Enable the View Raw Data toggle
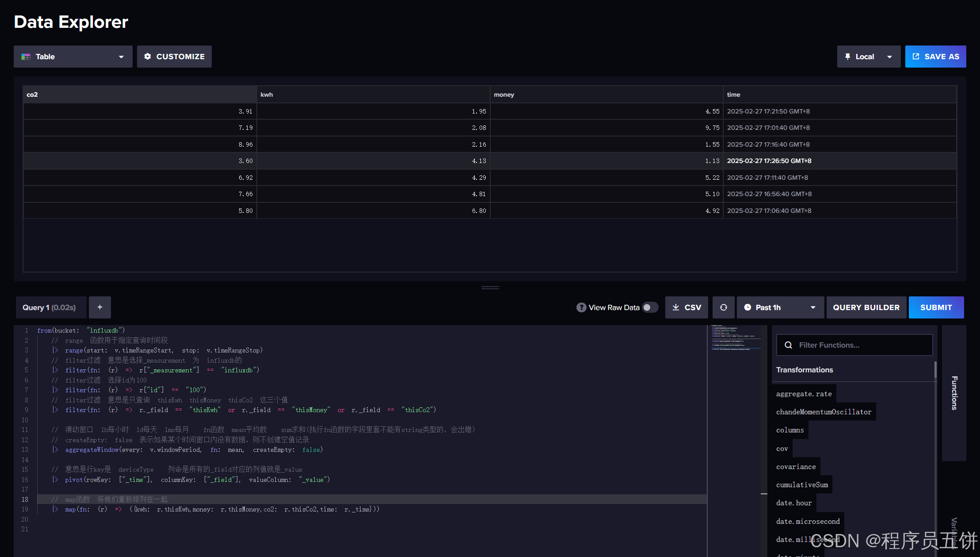 [650, 307]
